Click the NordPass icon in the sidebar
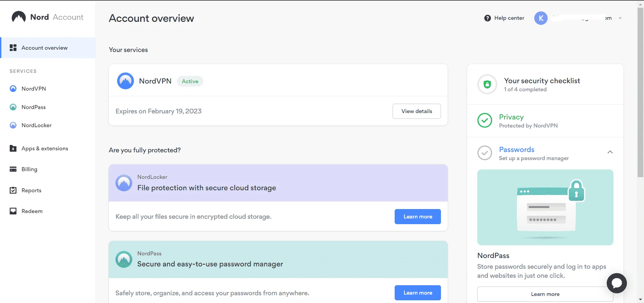This screenshot has width=644, height=303. [13, 107]
